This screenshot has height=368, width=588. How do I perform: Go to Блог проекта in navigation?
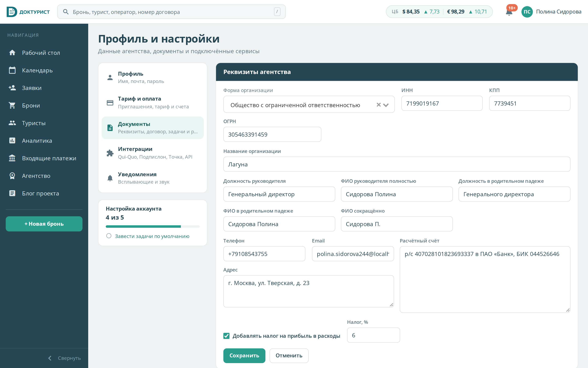coord(44,193)
